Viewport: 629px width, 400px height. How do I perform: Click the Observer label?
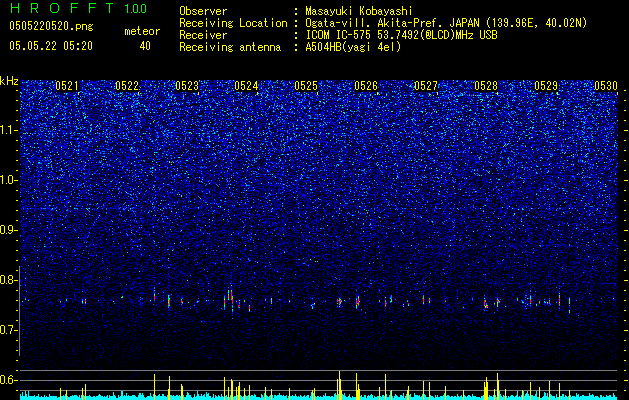(x=203, y=12)
